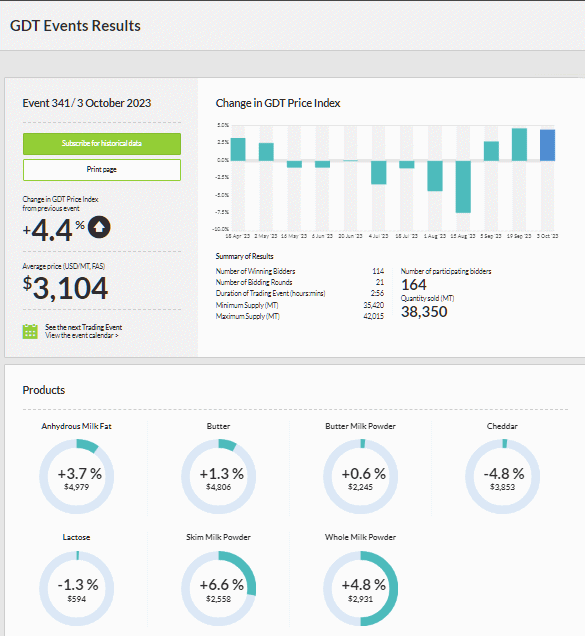The width and height of the screenshot is (585, 636).
Task: Select the 15 Aug '23 chart bar
Action: click(463, 187)
